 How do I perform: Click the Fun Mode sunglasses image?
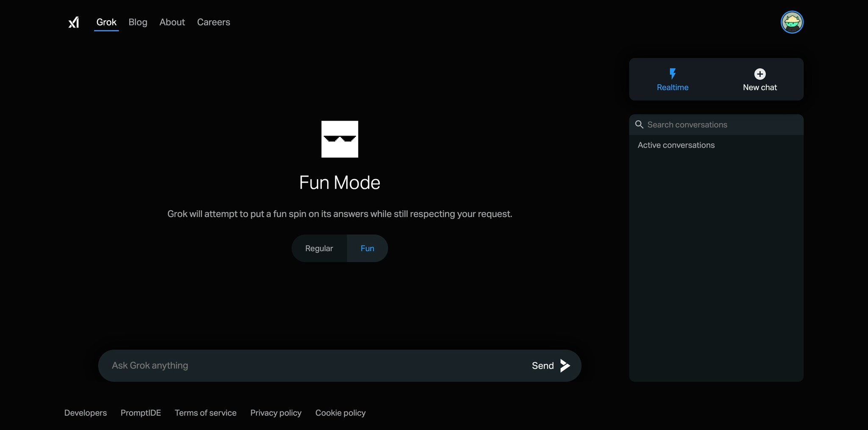pos(339,139)
